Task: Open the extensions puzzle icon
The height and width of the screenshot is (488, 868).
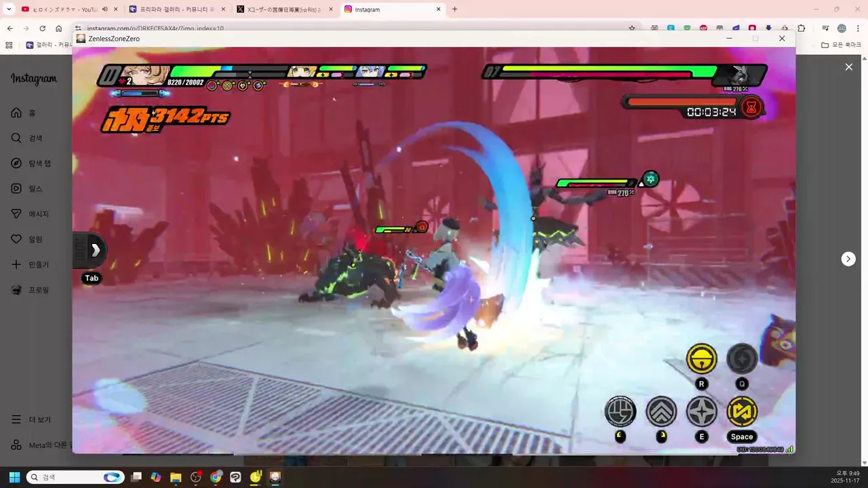Action: pos(802,28)
